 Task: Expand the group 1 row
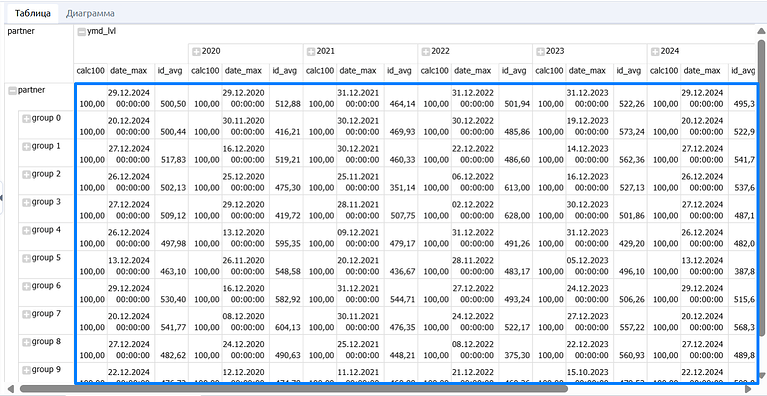(26, 146)
